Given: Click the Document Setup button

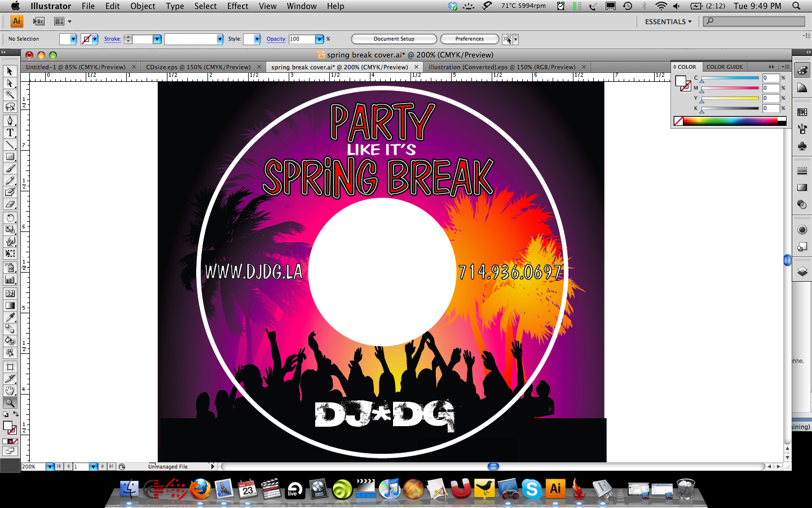Looking at the screenshot, I should tap(394, 39).
